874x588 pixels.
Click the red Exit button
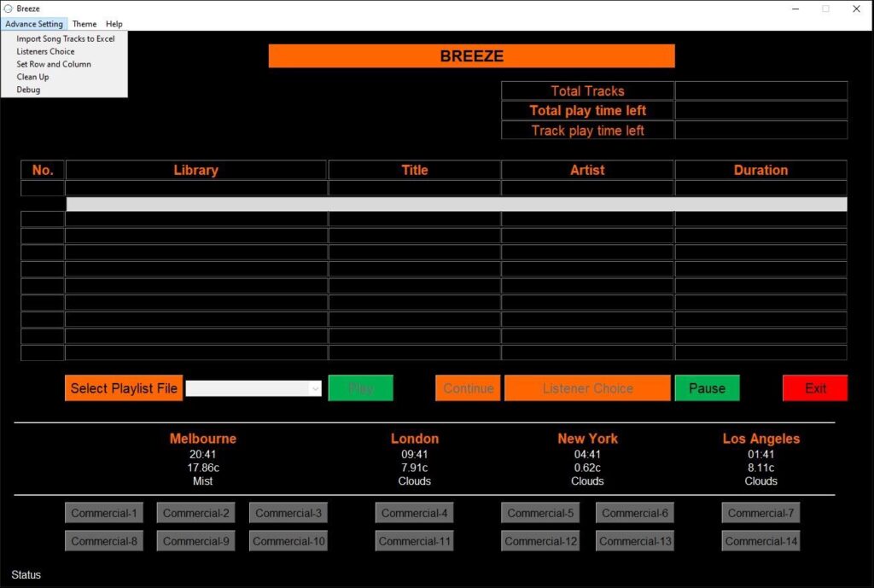815,388
